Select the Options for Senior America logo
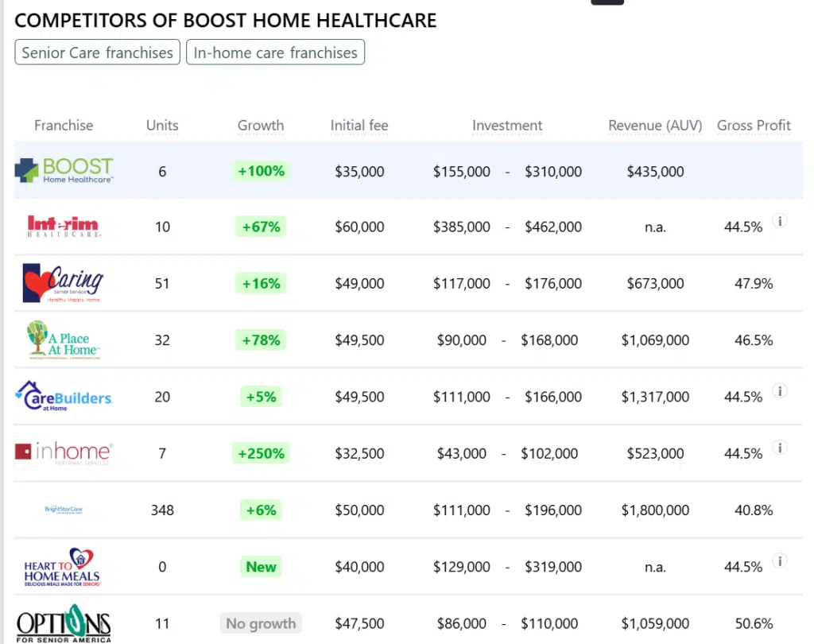 [x=64, y=623]
